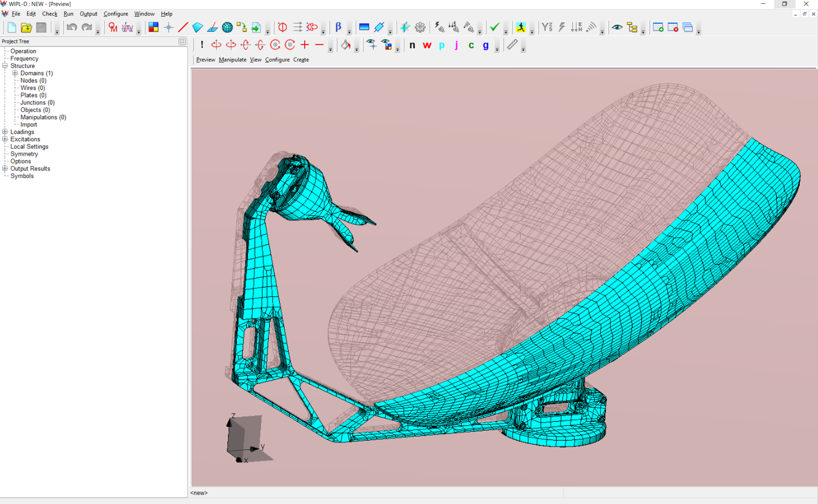
Task: Open the Manipulate menu above preview
Action: pos(232,60)
